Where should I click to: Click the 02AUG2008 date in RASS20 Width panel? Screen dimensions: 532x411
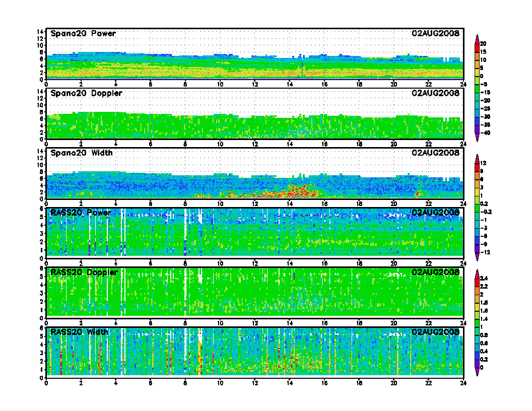(x=435, y=331)
